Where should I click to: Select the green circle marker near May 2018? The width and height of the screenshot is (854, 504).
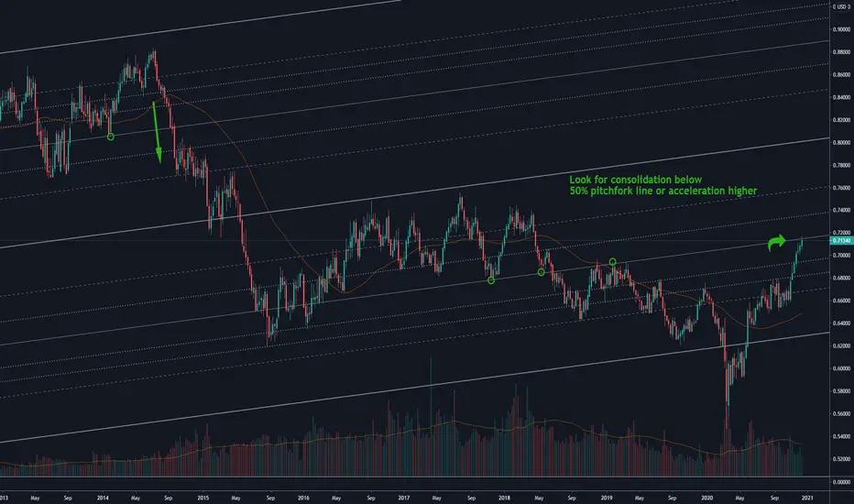541,272
